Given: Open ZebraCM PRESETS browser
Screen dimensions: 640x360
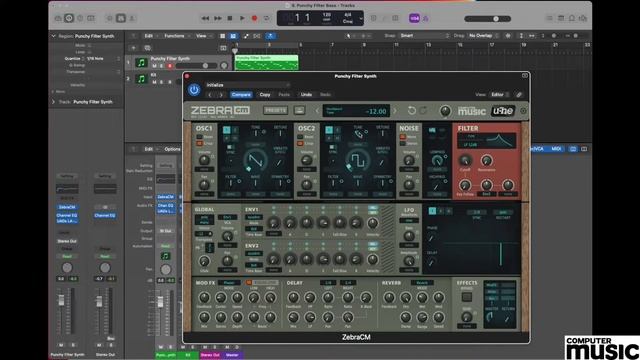Looking at the screenshot, I should [276, 110].
